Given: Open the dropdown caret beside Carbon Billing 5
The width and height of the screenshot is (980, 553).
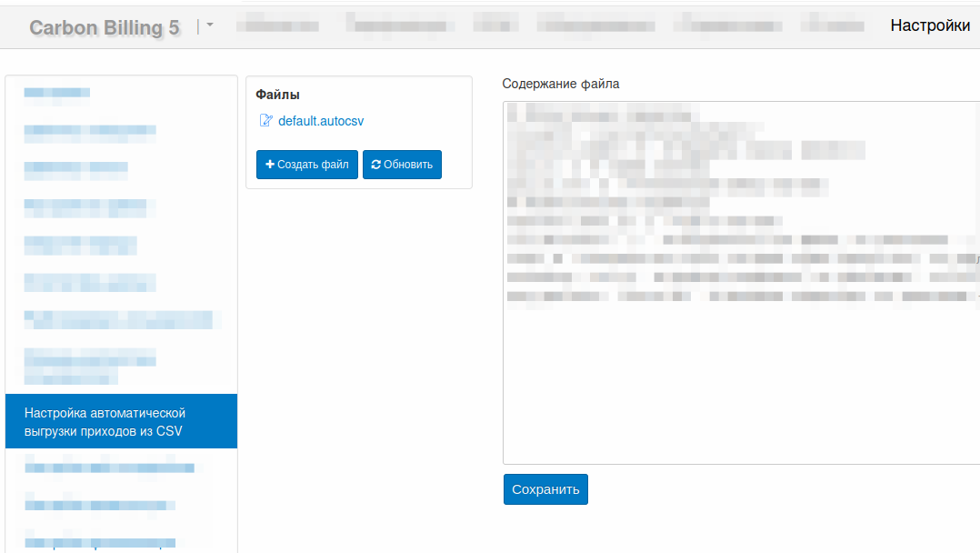Looking at the screenshot, I should point(209,25).
